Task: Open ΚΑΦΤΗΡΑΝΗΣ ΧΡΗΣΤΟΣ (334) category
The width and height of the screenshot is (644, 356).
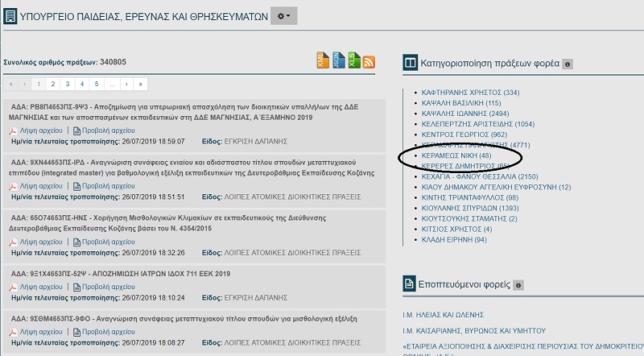Action: (x=470, y=93)
